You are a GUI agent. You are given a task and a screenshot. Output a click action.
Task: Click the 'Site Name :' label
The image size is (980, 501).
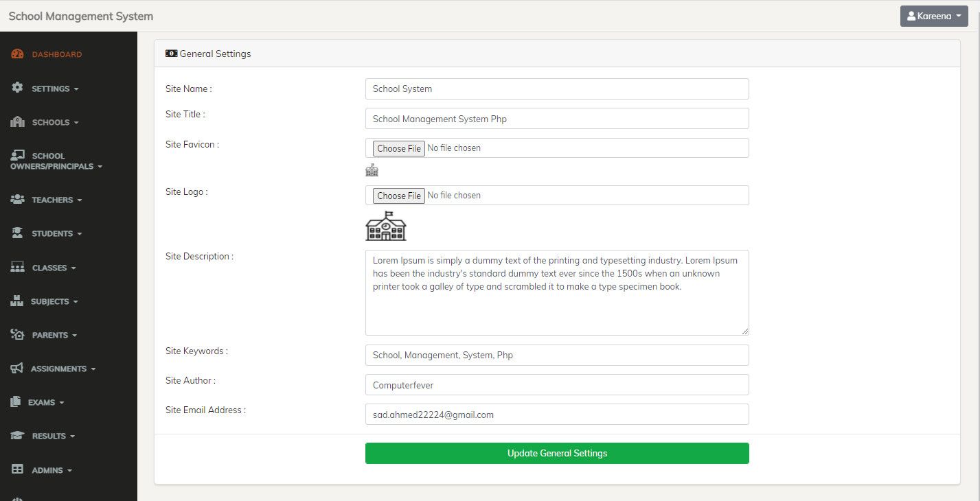click(x=189, y=89)
